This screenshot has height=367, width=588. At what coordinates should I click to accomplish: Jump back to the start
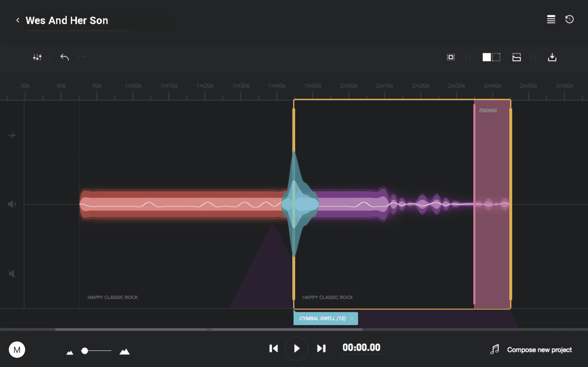coord(274,349)
